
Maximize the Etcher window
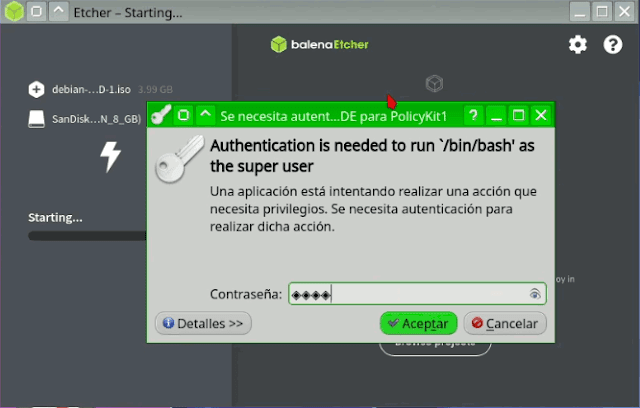coord(602,11)
